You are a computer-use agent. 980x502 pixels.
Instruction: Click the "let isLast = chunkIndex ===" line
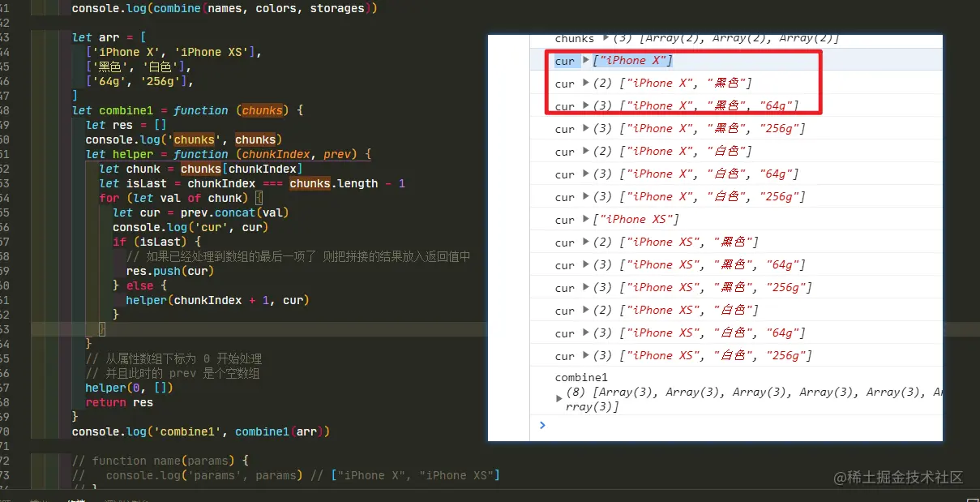click(x=252, y=183)
